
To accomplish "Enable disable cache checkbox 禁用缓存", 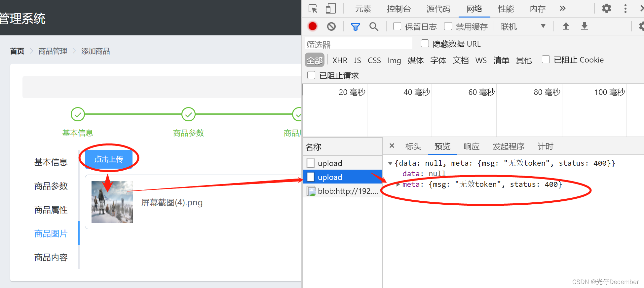I will point(448,26).
